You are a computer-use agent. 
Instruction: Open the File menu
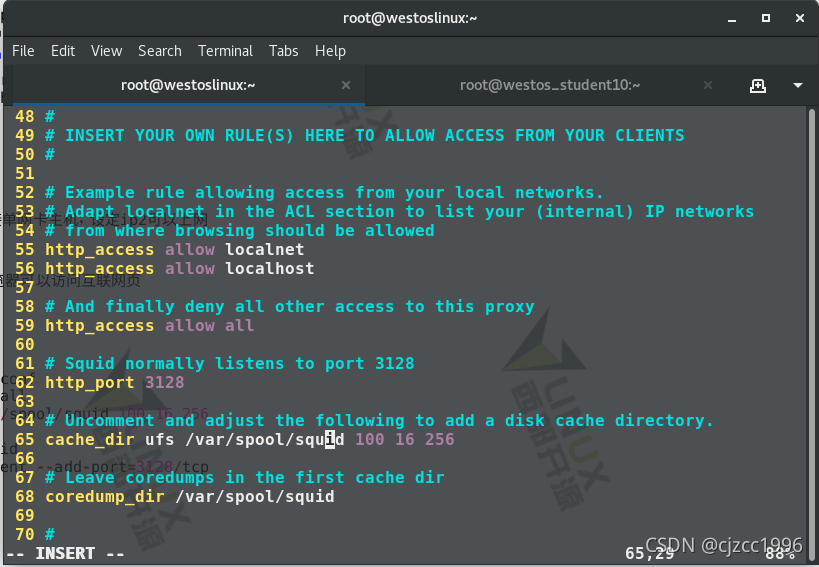[x=23, y=51]
